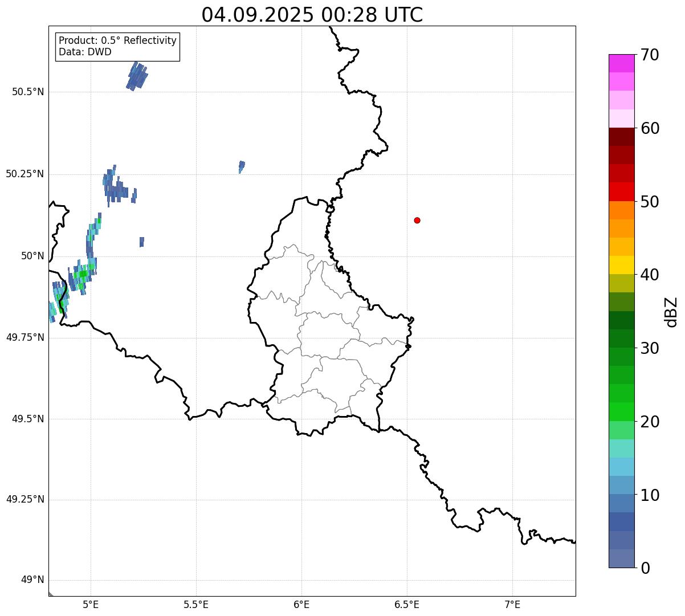Click the 'Product: 0.5° Reflectivity' legend line
This screenshot has height=616, width=685.
[x=117, y=41]
